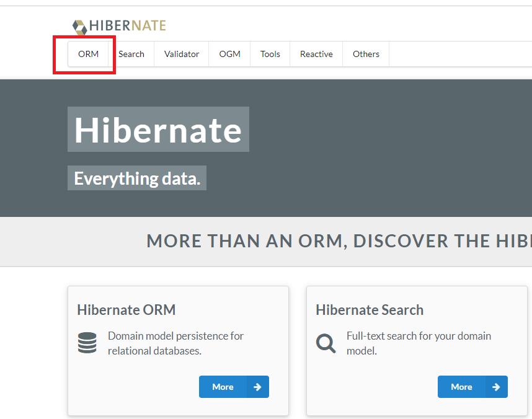Click the Hibernate Search card title
Viewport: 532px width, 419px height.
[370, 310]
